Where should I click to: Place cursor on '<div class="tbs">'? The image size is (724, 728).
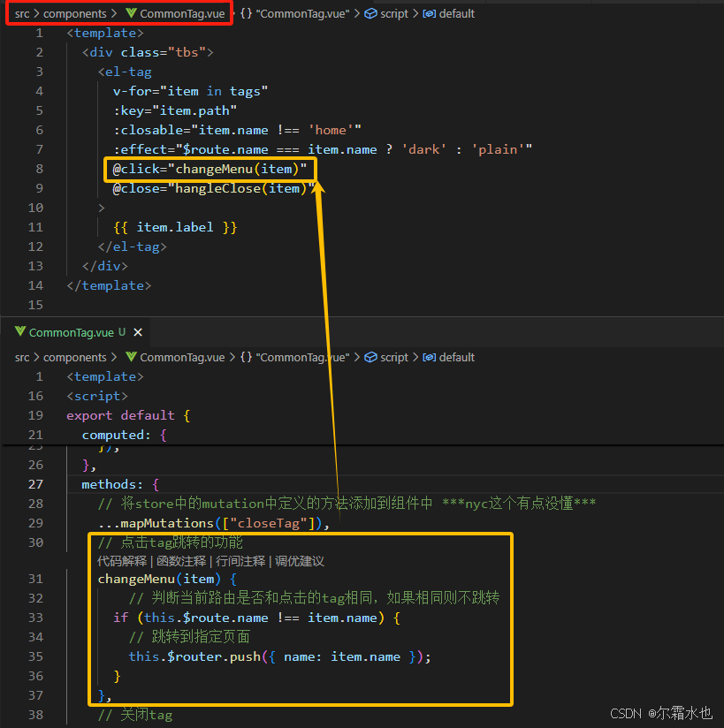pos(148,52)
